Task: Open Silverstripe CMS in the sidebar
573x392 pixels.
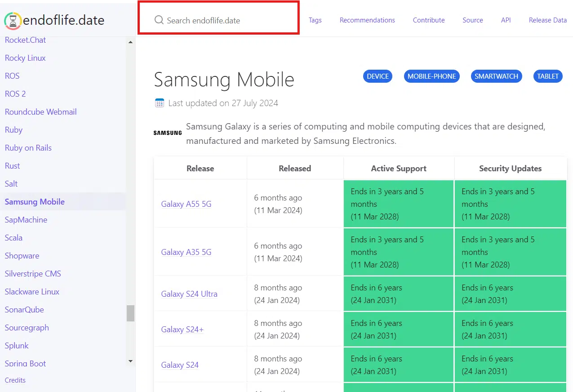Action: coord(33,274)
